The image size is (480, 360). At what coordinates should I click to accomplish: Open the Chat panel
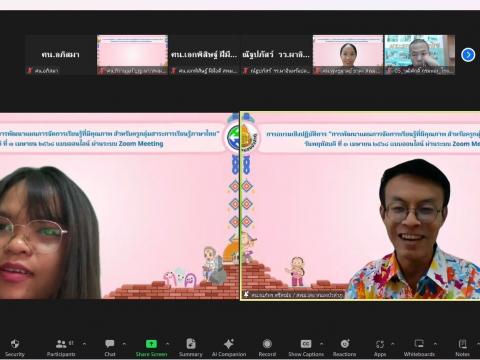pos(110,348)
